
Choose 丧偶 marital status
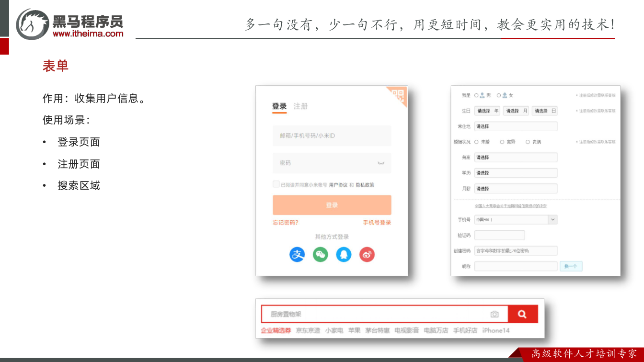pyautogui.click(x=528, y=142)
